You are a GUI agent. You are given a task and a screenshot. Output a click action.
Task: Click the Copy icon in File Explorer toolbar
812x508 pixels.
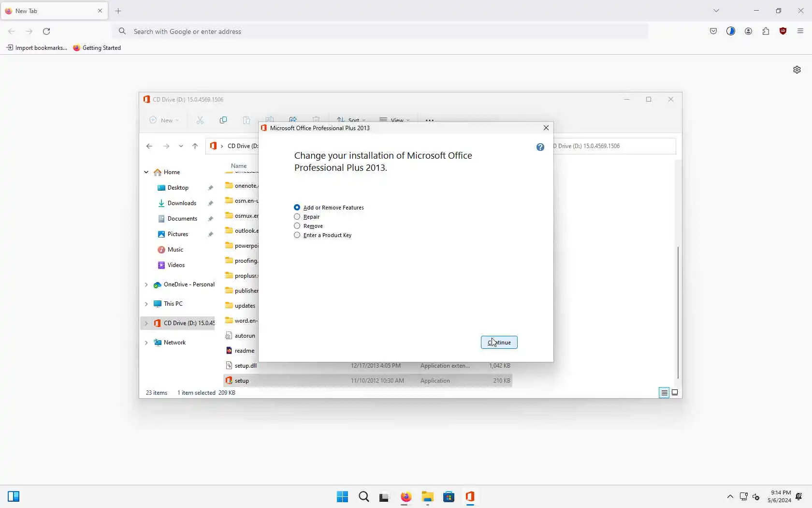click(223, 120)
